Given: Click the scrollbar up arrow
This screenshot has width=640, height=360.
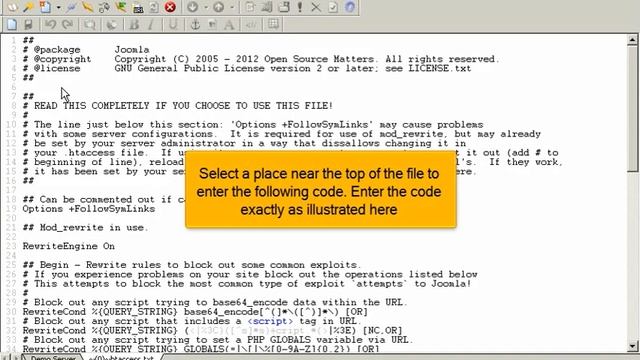Looking at the screenshot, I should pos(633,39).
